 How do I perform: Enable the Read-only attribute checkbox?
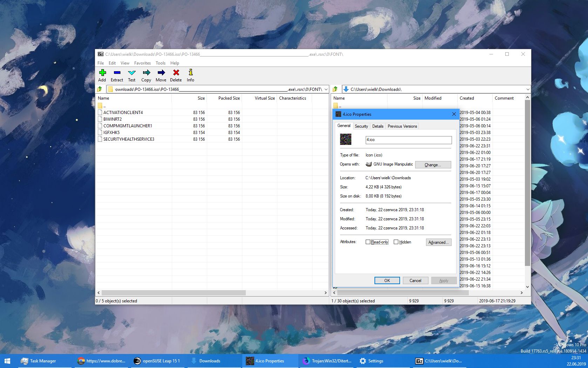coord(368,242)
